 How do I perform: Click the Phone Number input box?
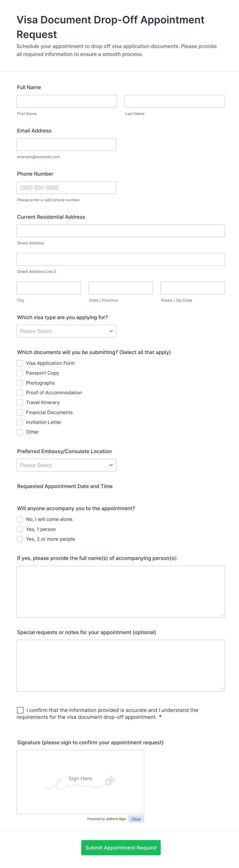[x=66, y=187]
